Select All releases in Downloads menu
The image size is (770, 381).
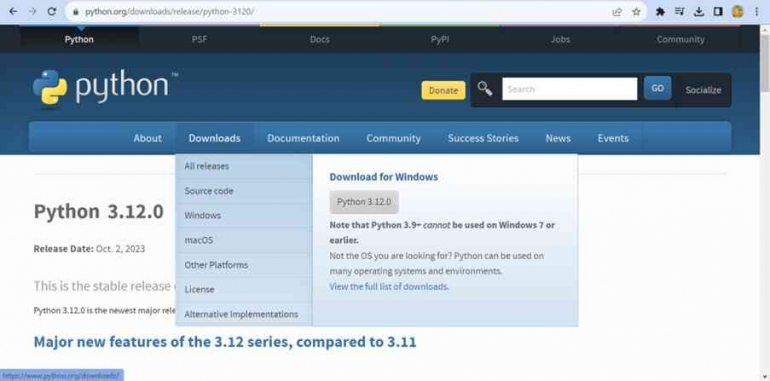click(244, 166)
